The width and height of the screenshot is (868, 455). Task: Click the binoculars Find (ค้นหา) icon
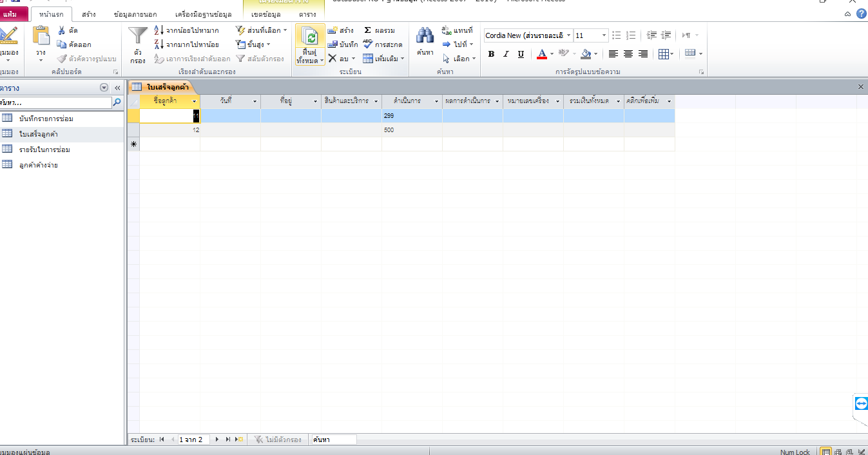[x=425, y=37]
